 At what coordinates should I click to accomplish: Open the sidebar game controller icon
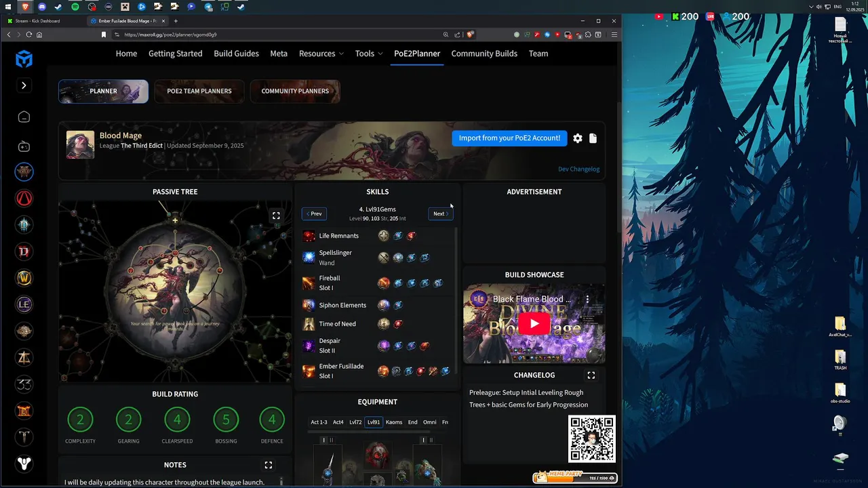click(24, 146)
